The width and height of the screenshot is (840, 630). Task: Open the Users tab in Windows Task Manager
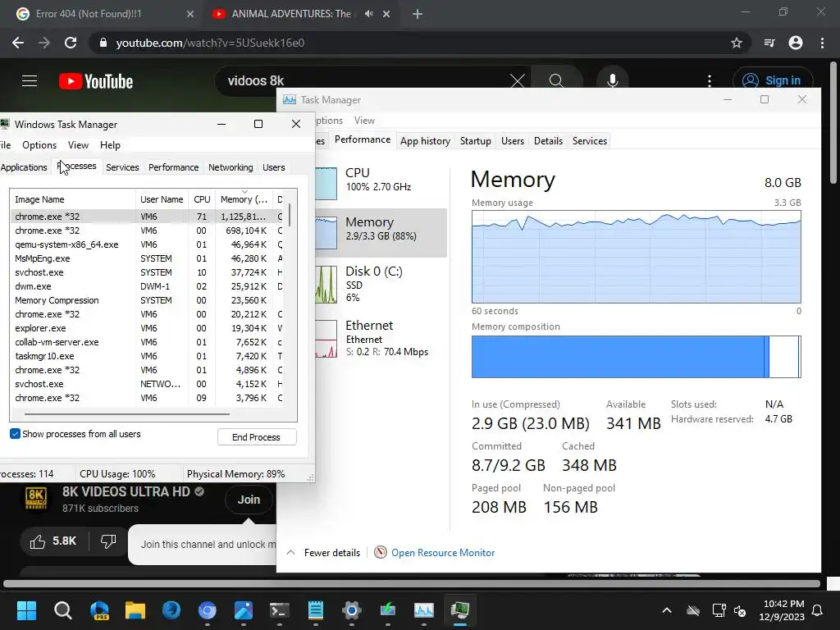tap(274, 167)
